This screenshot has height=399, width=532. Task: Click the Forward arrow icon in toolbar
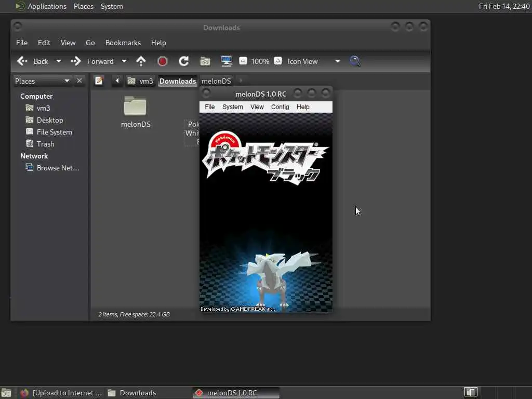76,61
